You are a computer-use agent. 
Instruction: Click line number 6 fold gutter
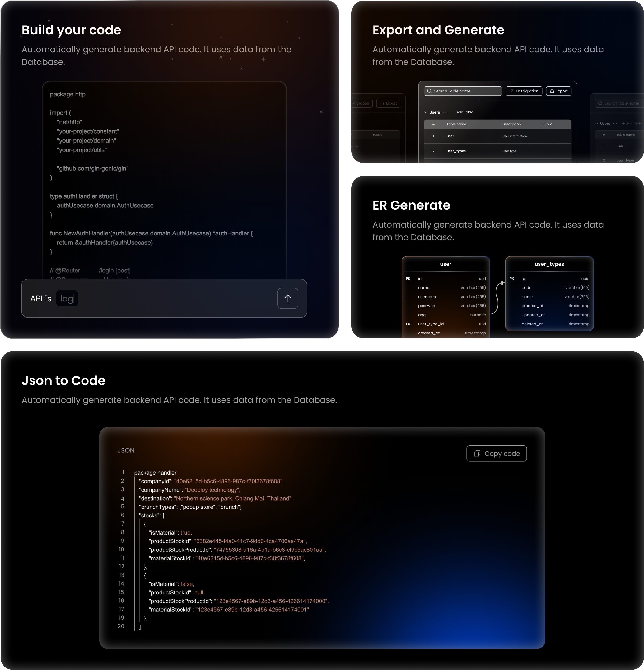(x=123, y=515)
